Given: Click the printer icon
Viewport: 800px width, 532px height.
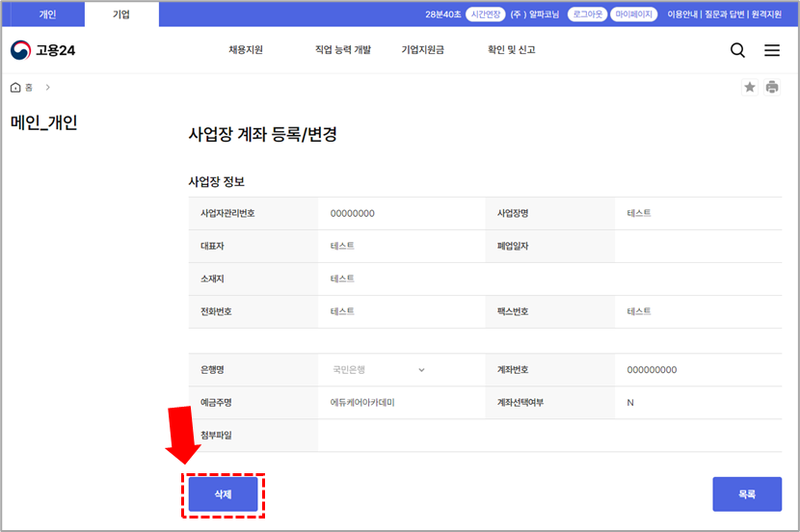Looking at the screenshot, I should (x=772, y=88).
